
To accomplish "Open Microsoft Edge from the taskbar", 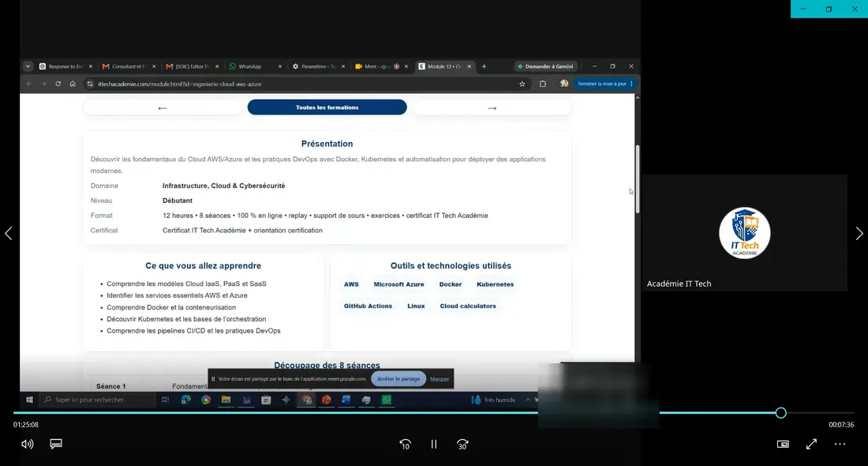I will [186, 400].
